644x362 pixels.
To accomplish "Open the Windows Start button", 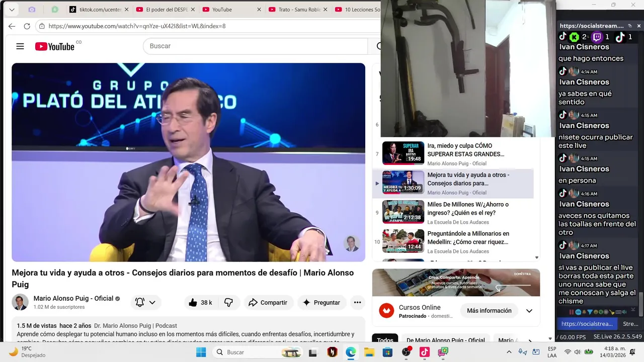I will click(201, 352).
